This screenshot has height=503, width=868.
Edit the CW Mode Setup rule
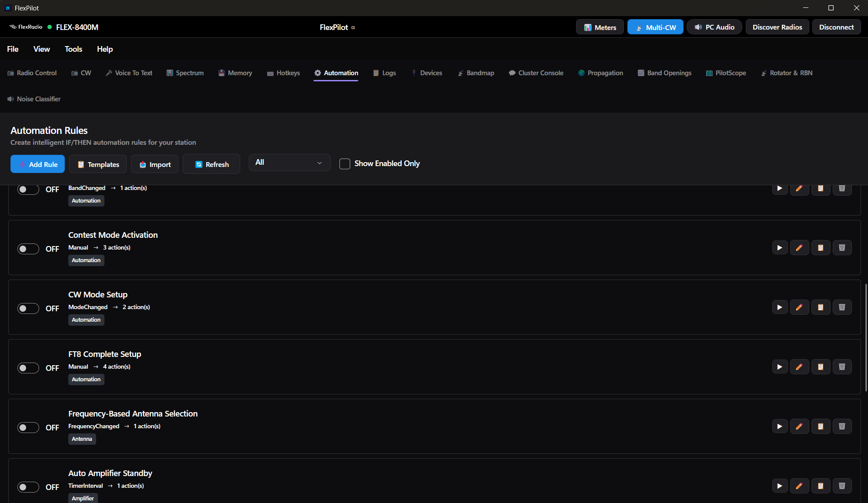tap(799, 307)
